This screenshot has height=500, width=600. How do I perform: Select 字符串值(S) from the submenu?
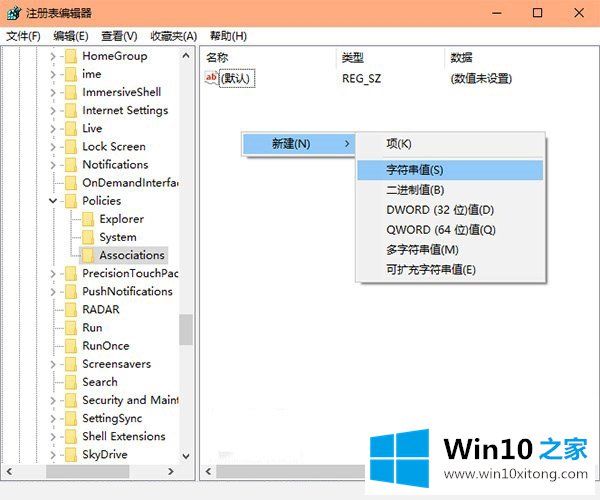point(450,170)
